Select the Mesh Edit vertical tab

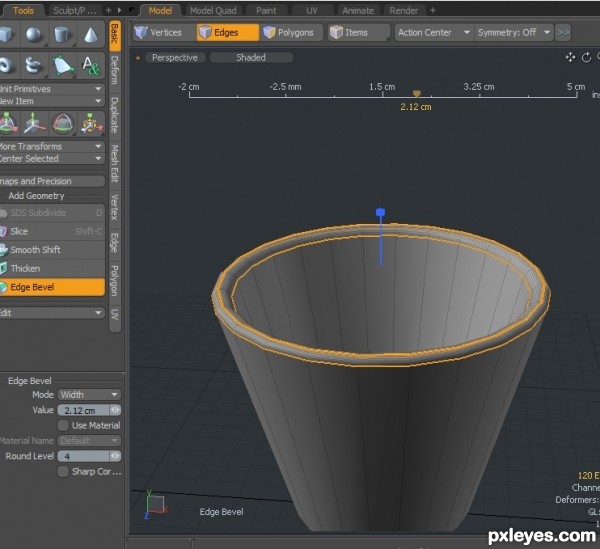coord(114,163)
